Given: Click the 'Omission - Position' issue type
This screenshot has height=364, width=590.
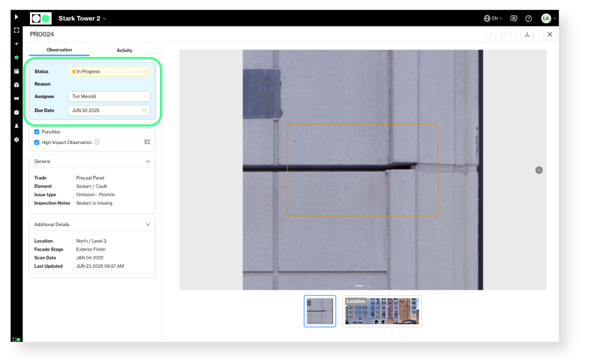Looking at the screenshot, I should [96, 195].
